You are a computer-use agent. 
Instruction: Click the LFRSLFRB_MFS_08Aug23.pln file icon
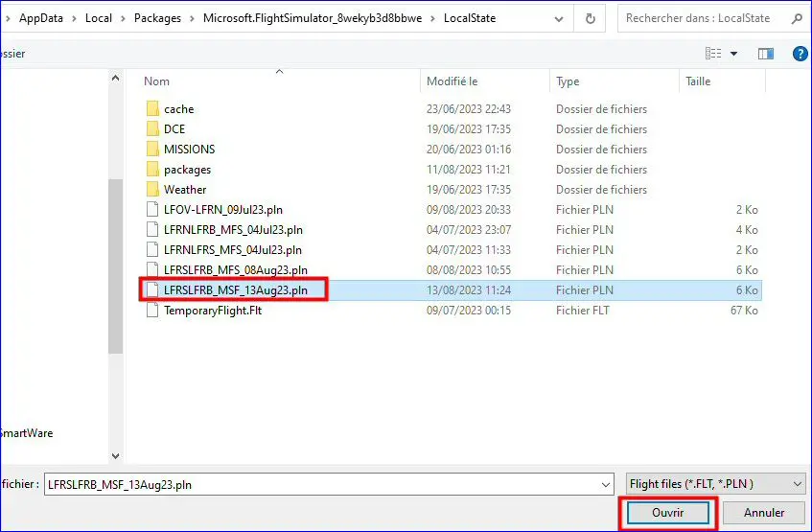152,270
